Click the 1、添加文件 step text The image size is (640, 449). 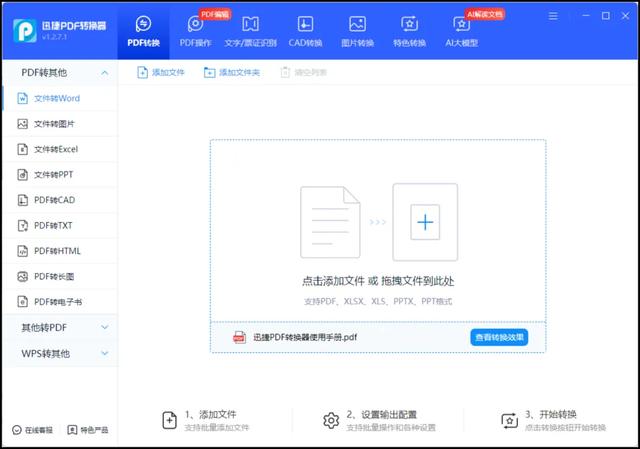pos(211,415)
